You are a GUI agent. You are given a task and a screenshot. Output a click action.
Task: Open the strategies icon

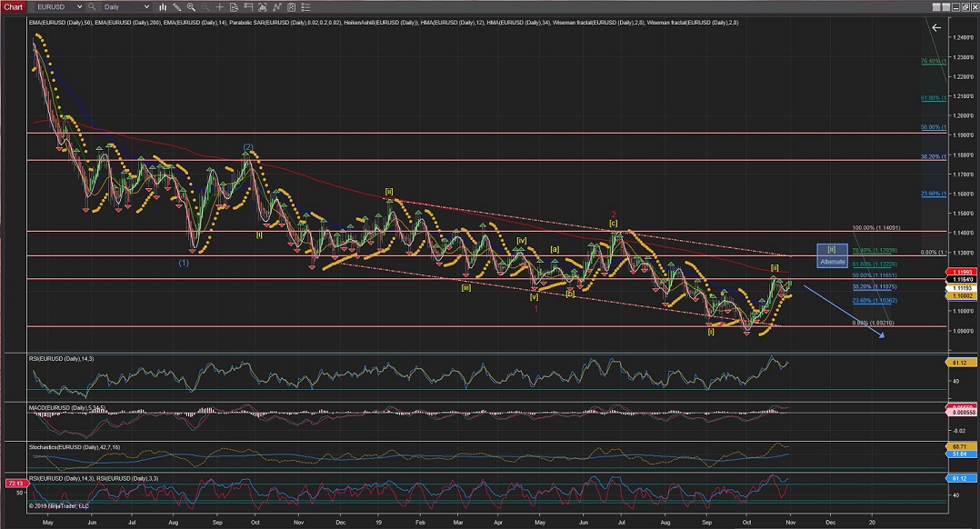click(x=291, y=7)
